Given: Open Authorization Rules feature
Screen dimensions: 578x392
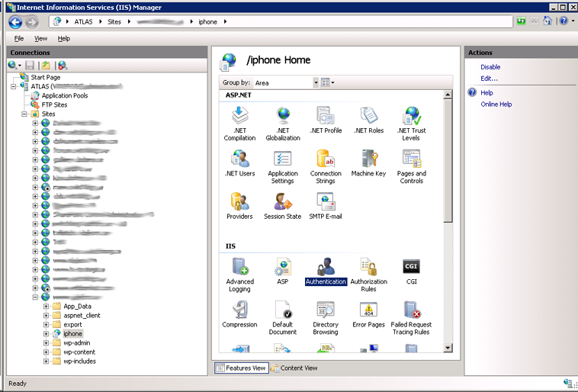Looking at the screenshot, I should 368,275.
